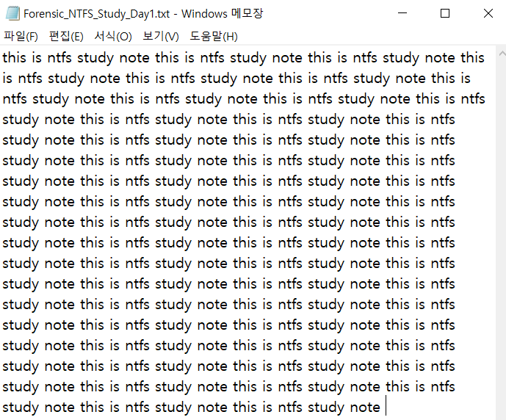Click the Notepad icon in the title bar
506x420 pixels.
pos(12,13)
